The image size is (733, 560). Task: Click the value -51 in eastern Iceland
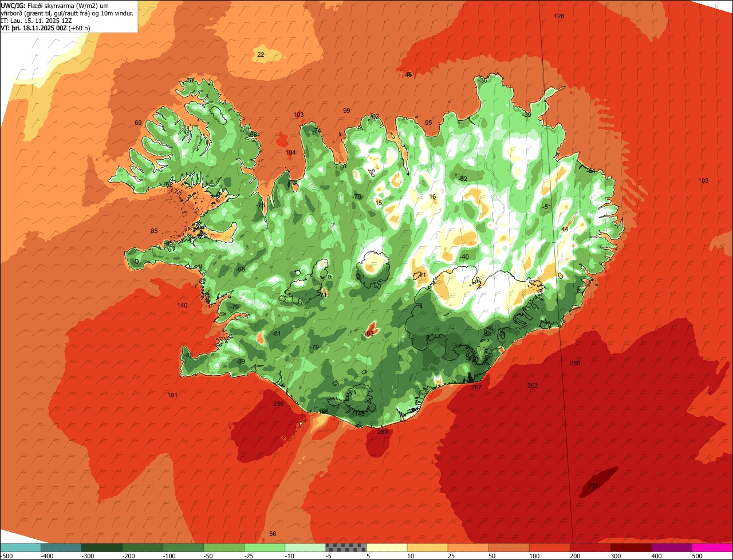coord(546,207)
